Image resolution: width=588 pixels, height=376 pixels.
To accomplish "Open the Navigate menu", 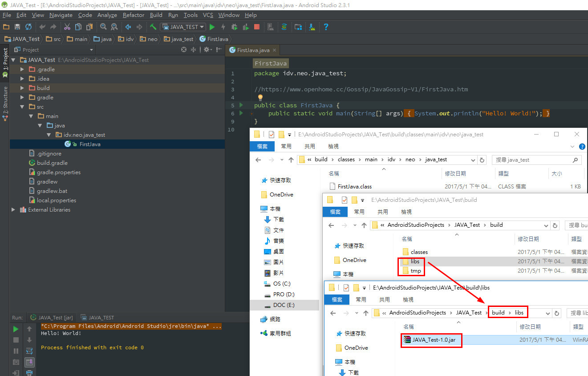I will point(61,15).
